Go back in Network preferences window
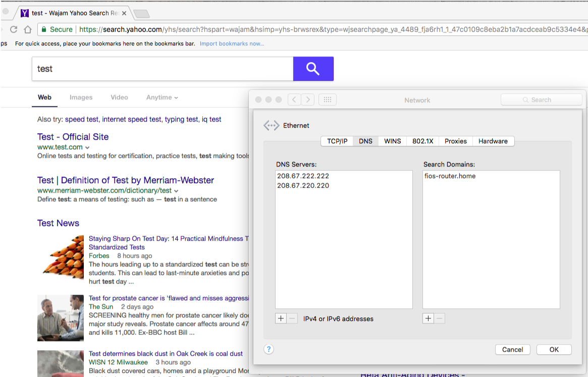The image size is (588, 377). coord(294,100)
